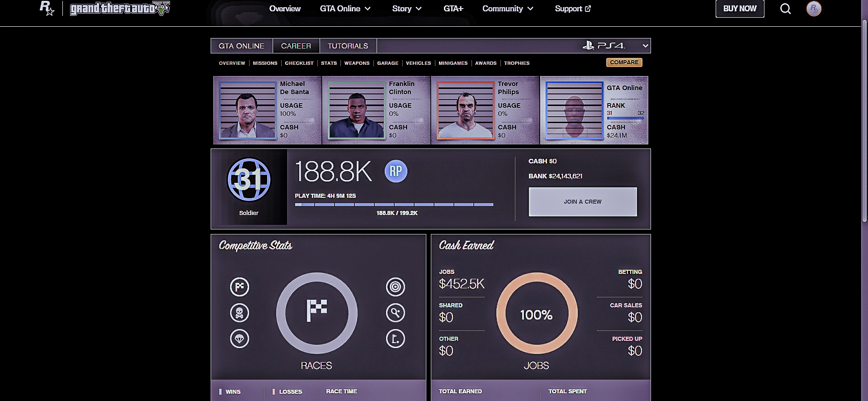Select the tennis racket stat icon
The height and width of the screenshot is (401, 868).
point(396,313)
